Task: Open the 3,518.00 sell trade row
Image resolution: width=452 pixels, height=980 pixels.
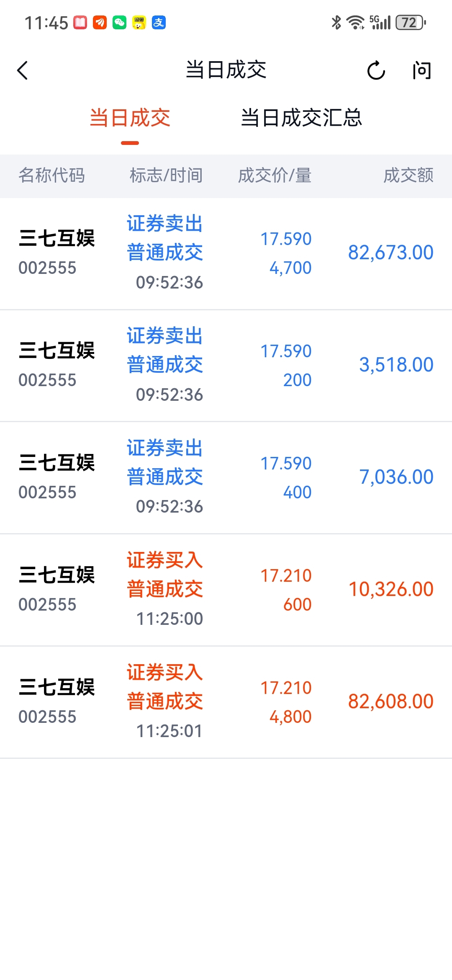Action: point(226,366)
